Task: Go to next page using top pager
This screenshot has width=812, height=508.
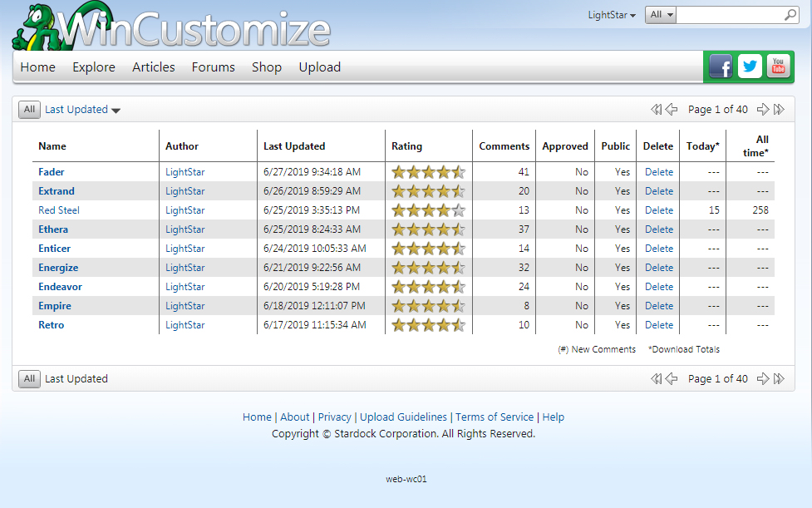Action: tap(763, 109)
